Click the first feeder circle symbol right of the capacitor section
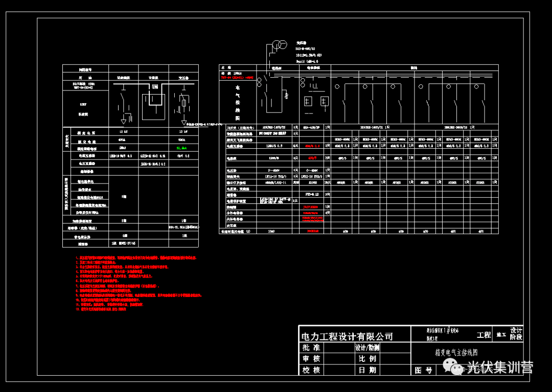 337,87
